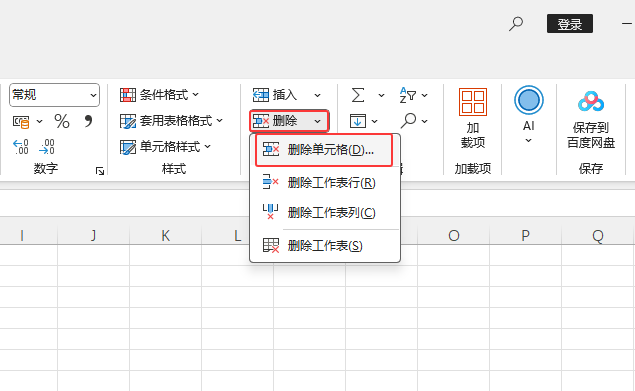
Task: Select column header O
Action: (x=454, y=235)
